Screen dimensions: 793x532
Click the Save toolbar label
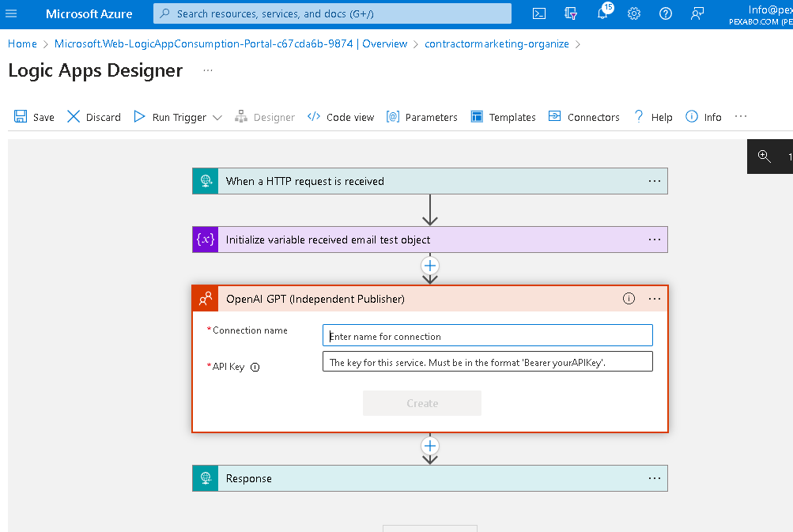point(43,117)
